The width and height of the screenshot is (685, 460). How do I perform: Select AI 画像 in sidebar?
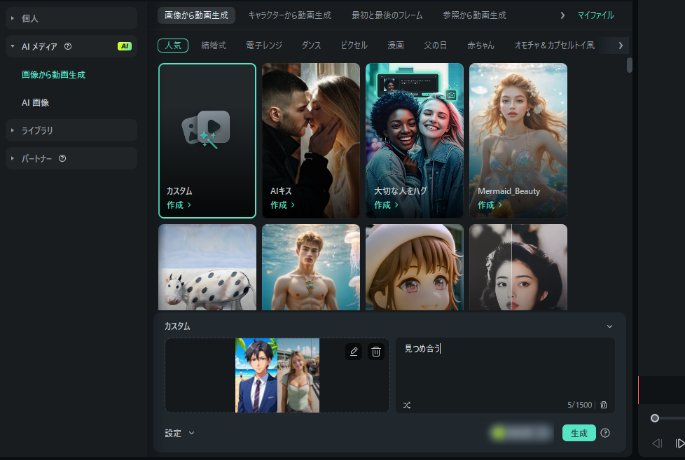(x=35, y=103)
